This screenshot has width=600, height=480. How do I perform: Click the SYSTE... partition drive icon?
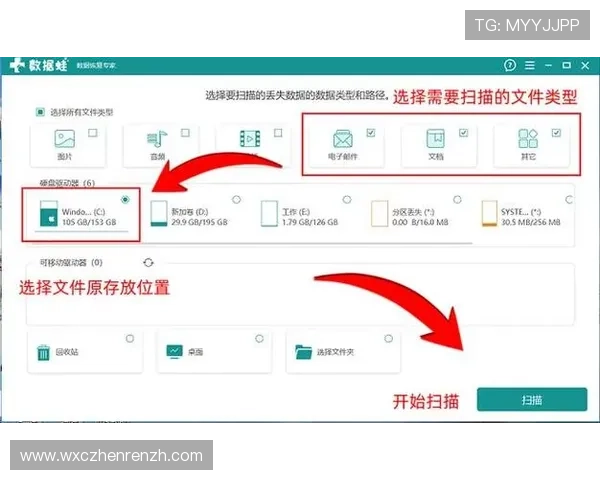pos(489,214)
